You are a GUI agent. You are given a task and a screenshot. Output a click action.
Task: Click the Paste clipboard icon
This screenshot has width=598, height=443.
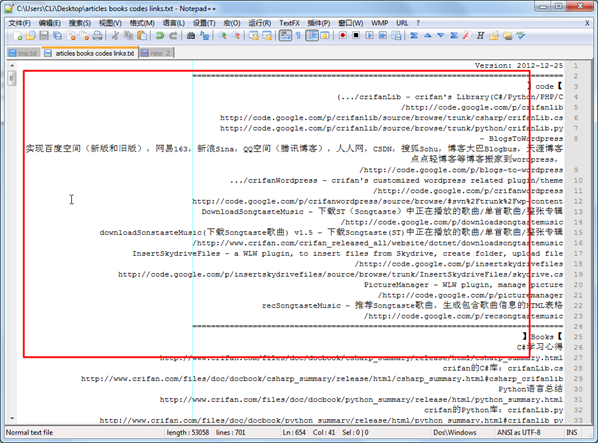click(142, 36)
